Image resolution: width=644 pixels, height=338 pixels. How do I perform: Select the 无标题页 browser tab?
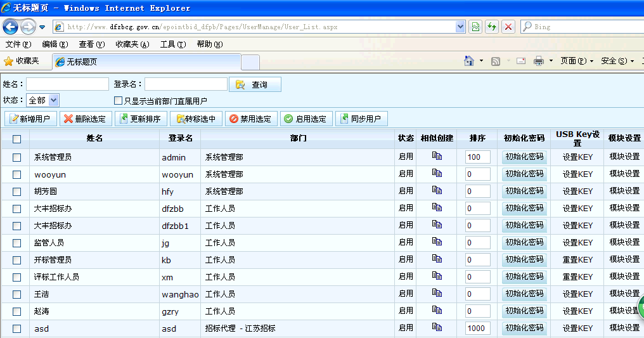point(146,62)
